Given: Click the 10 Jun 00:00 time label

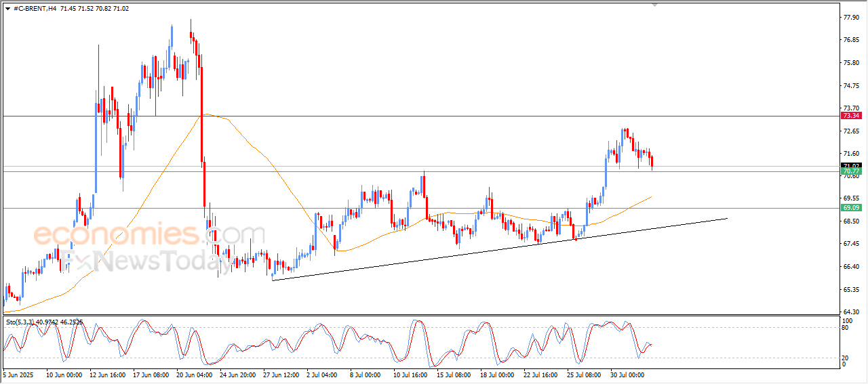Looking at the screenshot, I should coord(64,374).
